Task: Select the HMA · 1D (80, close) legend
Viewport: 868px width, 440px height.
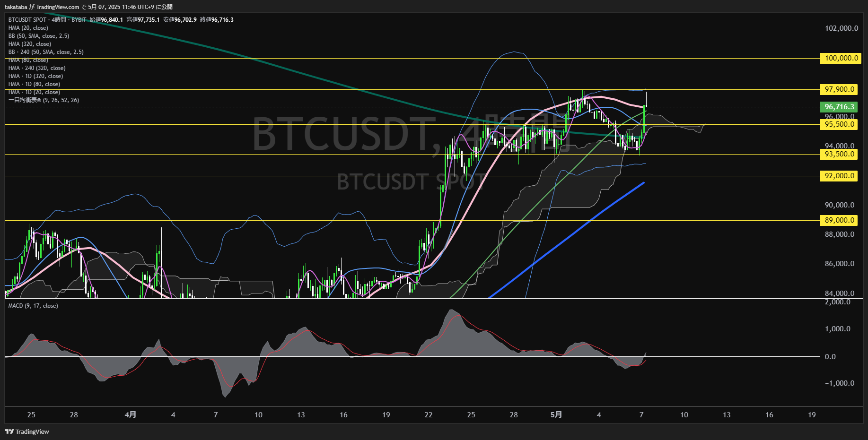Action: [34, 84]
